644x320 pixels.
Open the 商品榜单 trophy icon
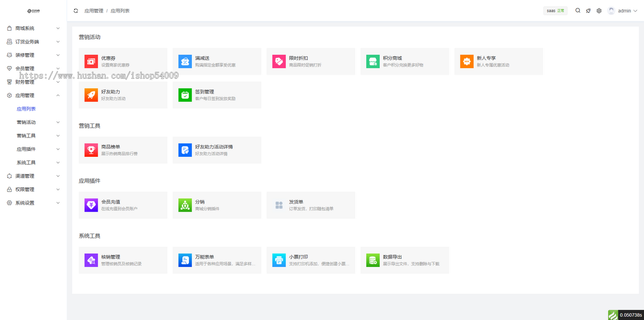tap(91, 150)
